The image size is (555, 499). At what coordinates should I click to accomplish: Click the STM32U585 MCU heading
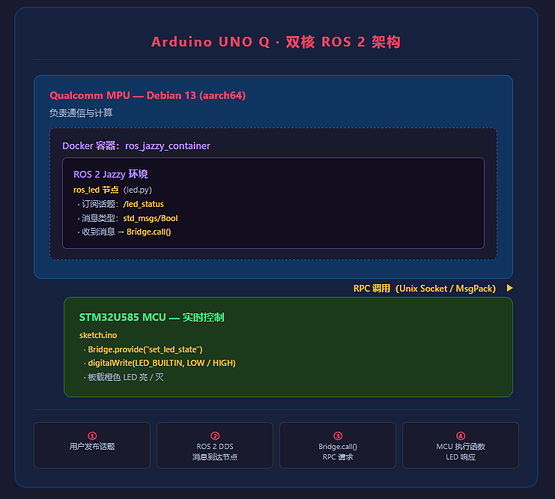152,317
